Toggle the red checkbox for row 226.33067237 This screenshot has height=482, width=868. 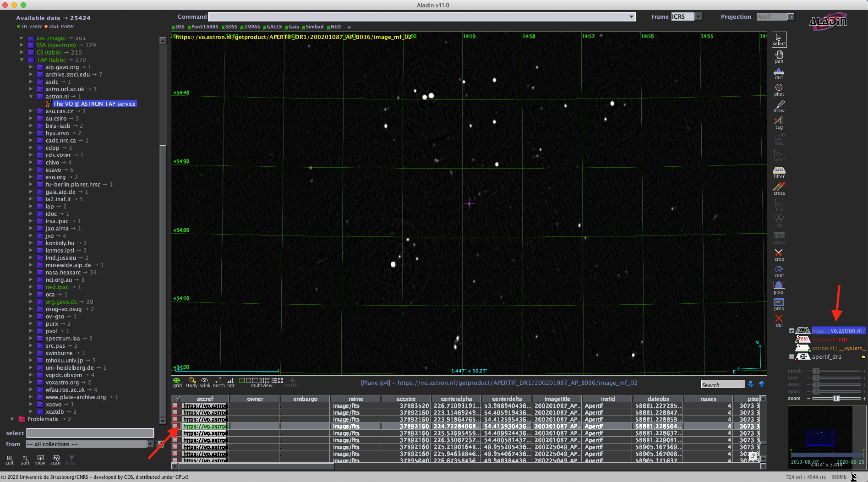(175, 440)
